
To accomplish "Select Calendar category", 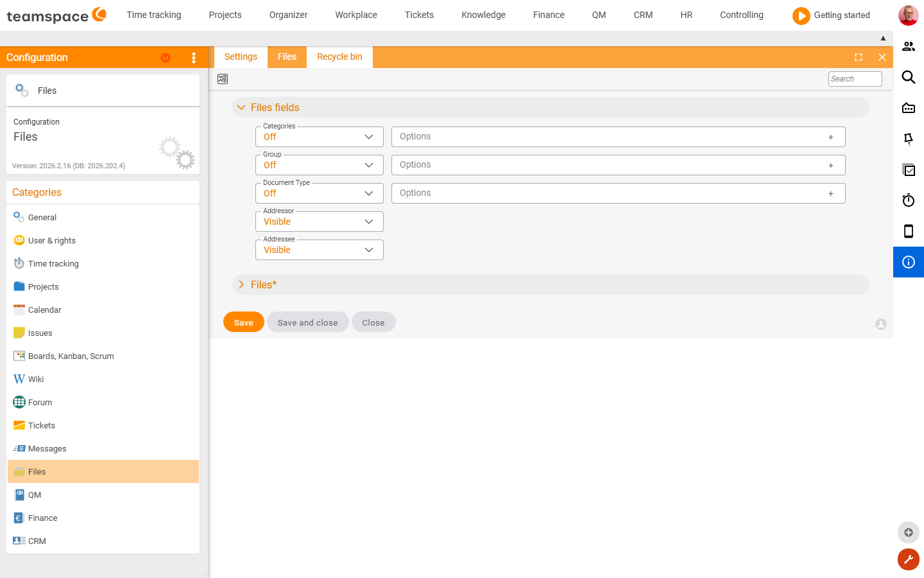I will [x=103, y=310].
